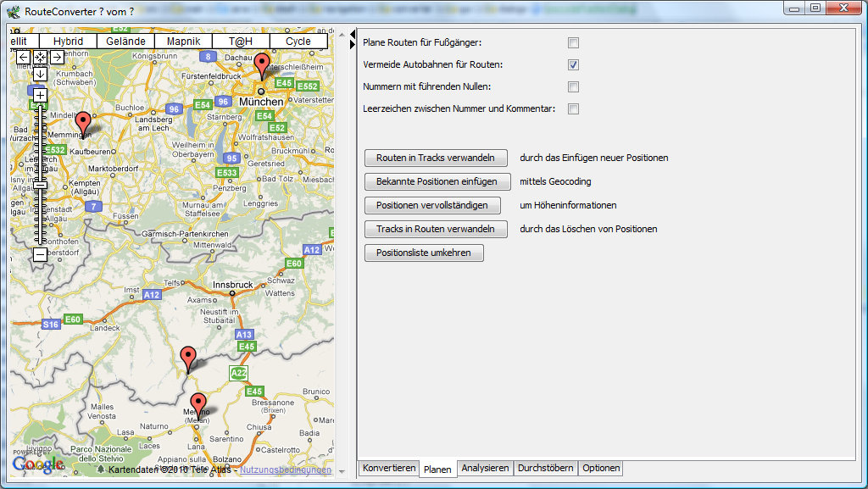Viewport: 868px width, 489px height.
Task: Click the map pan right arrow
Action: [57, 58]
